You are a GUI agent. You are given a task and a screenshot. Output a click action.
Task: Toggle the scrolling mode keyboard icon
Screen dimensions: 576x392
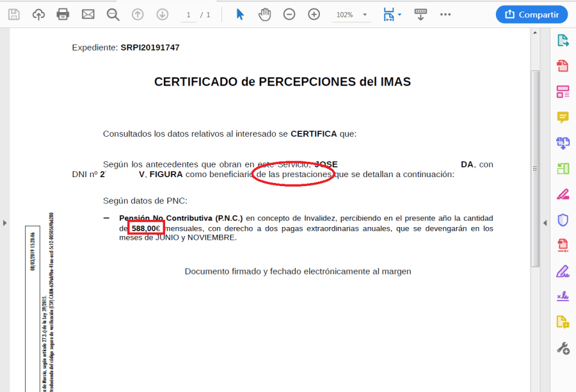(420, 14)
